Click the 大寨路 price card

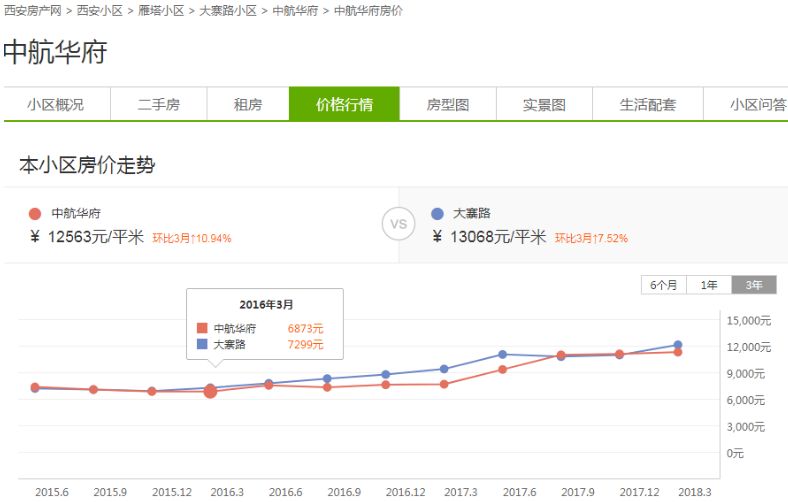coord(594,225)
